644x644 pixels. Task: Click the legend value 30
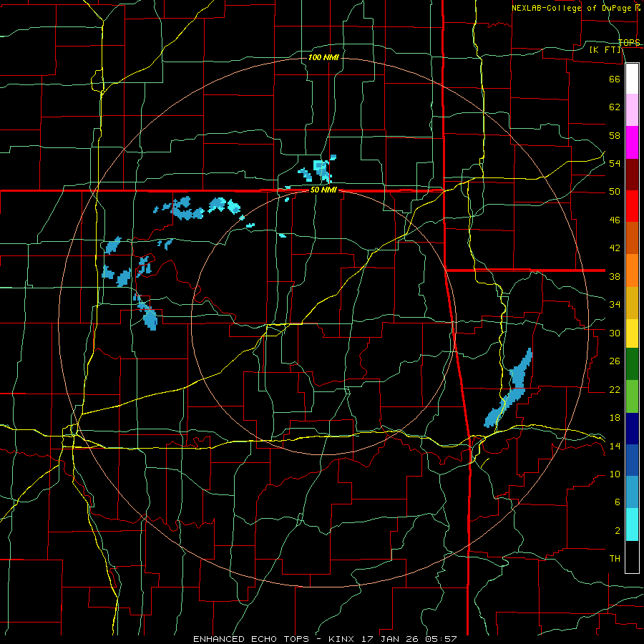(615, 333)
